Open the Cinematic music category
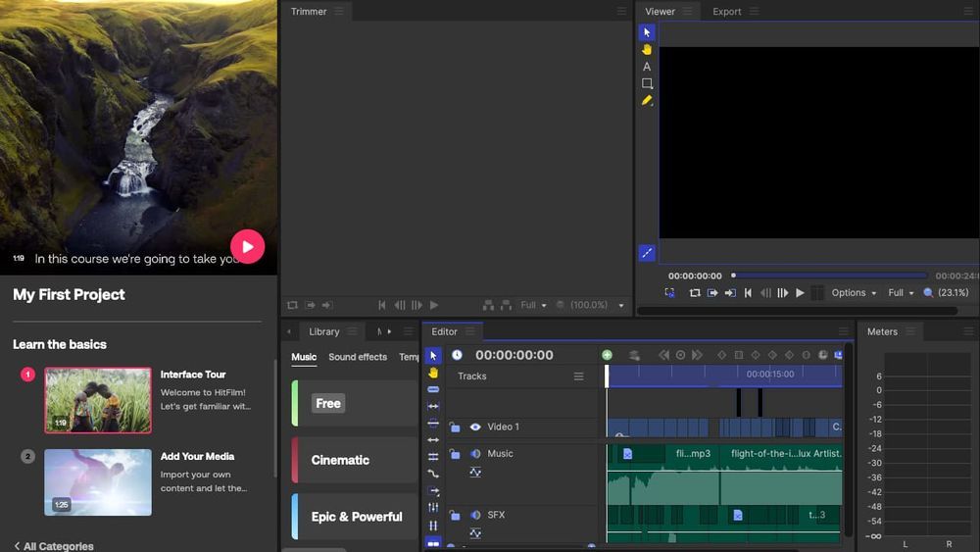Viewport: 980px width, 552px height. [340, 460]
